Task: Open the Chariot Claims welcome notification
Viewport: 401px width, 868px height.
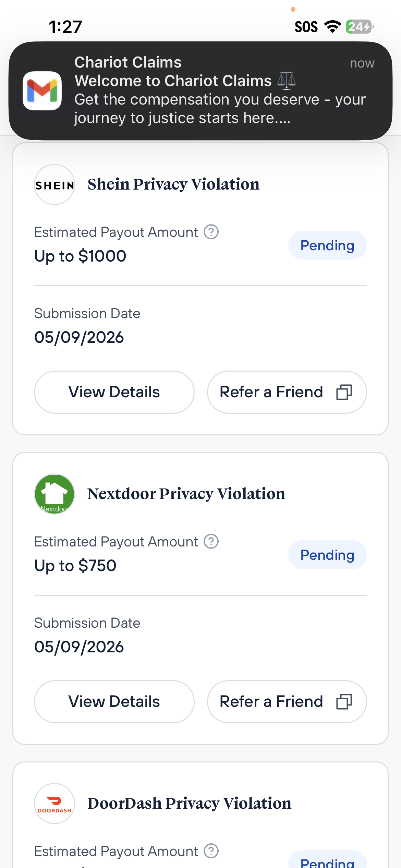Action: point(200,91)
